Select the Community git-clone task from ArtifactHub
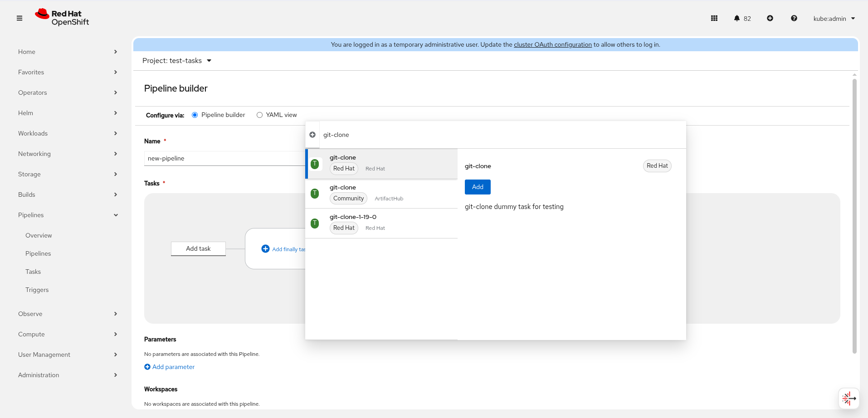Viewport: 868px width, 418px height. [x=381, y=194]
